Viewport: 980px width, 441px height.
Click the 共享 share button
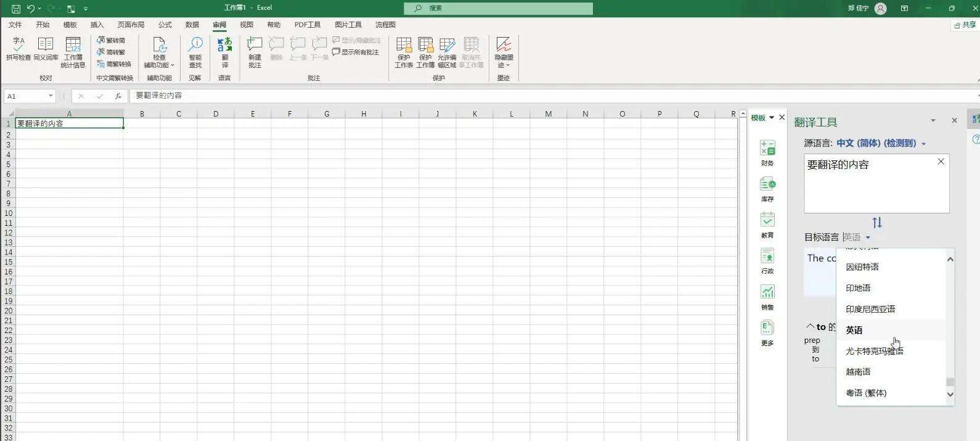click(x=965, y=25)
